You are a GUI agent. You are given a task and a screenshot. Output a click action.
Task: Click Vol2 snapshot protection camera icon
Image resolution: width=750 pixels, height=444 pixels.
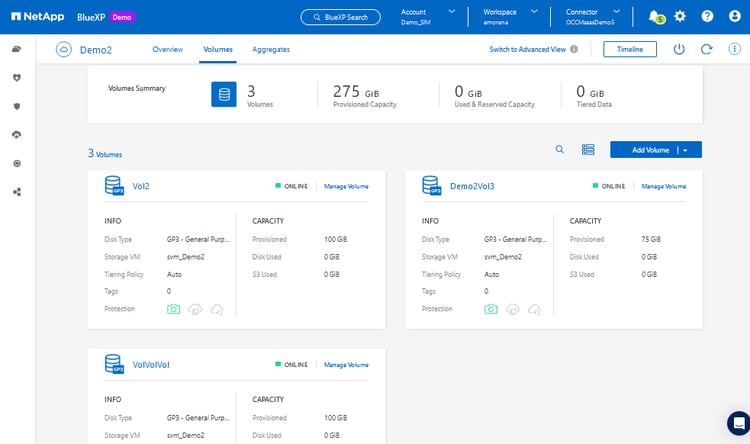point(174,309)
